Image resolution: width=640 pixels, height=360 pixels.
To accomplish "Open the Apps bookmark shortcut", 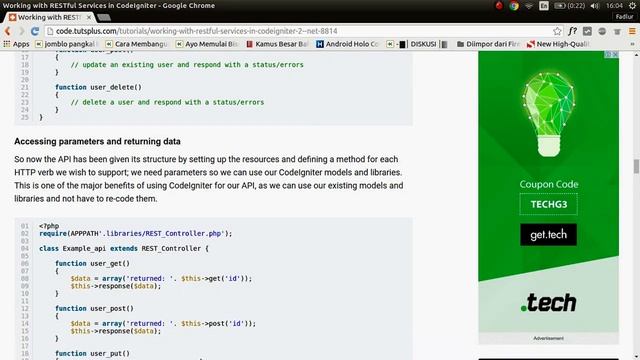I will tap(16, 44).
